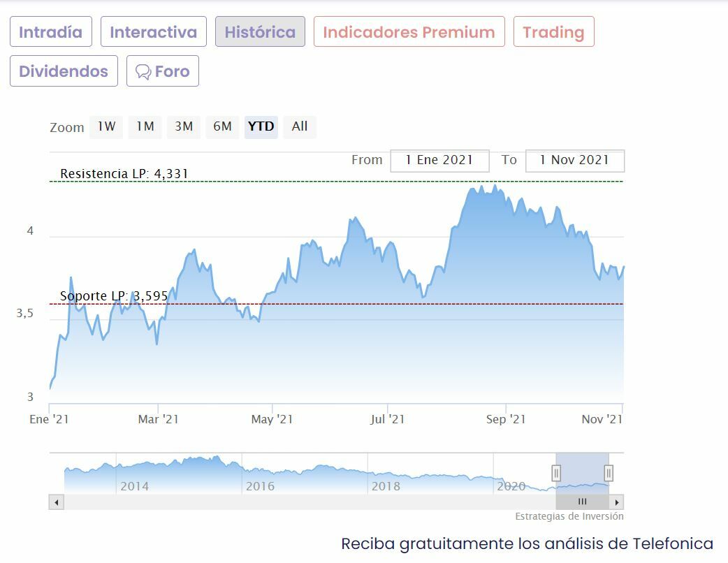Switch to the Interactiva tab
728x563 pixels.
click(154, 32)
